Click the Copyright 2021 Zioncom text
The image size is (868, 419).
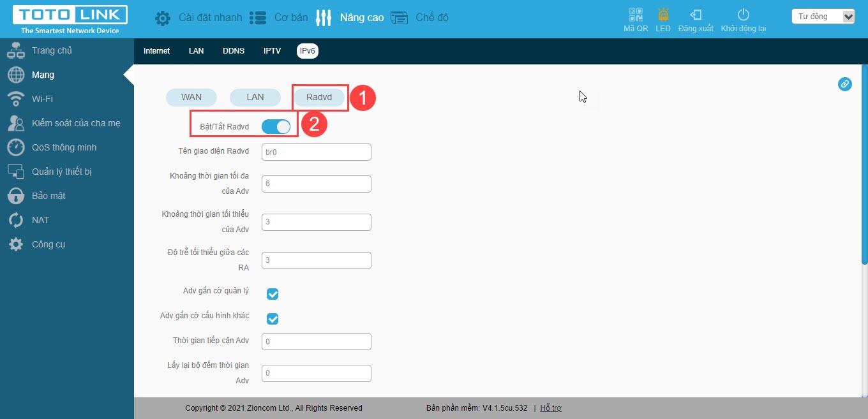[274, 408]
